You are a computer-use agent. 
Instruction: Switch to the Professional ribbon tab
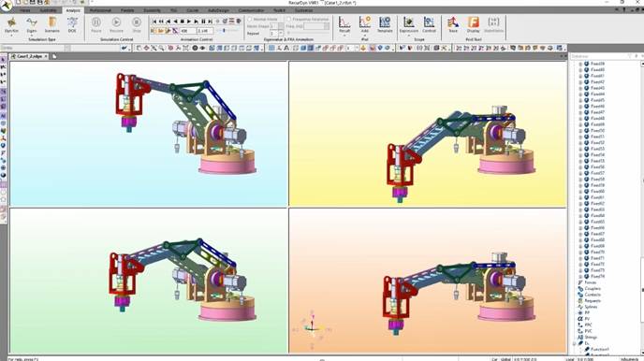(x=100, y=10)
